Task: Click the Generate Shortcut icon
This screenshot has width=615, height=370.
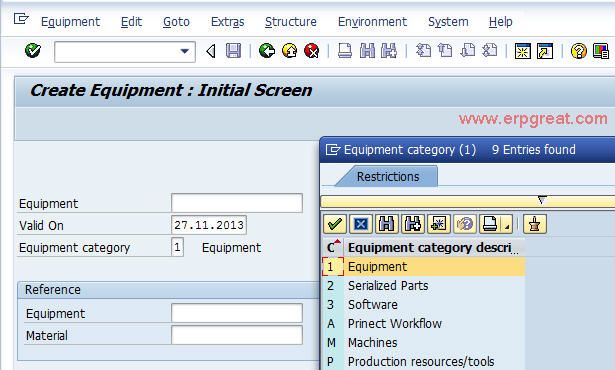Action: click(x=545, y=51)
